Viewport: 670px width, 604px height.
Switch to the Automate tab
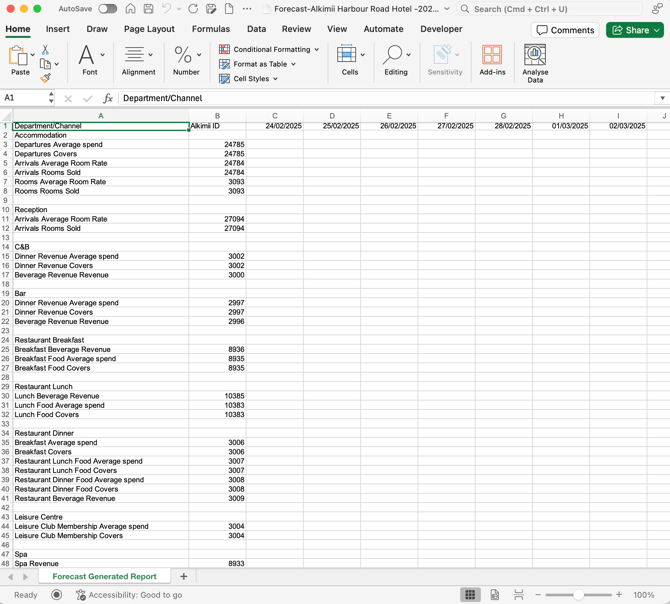point(383,29)
